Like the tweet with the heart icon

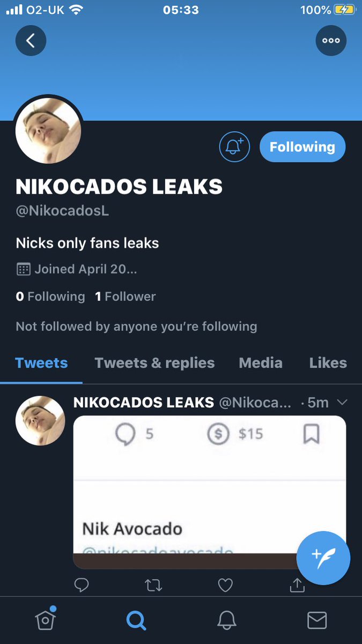pyautogui.click(x=225, y=585)
